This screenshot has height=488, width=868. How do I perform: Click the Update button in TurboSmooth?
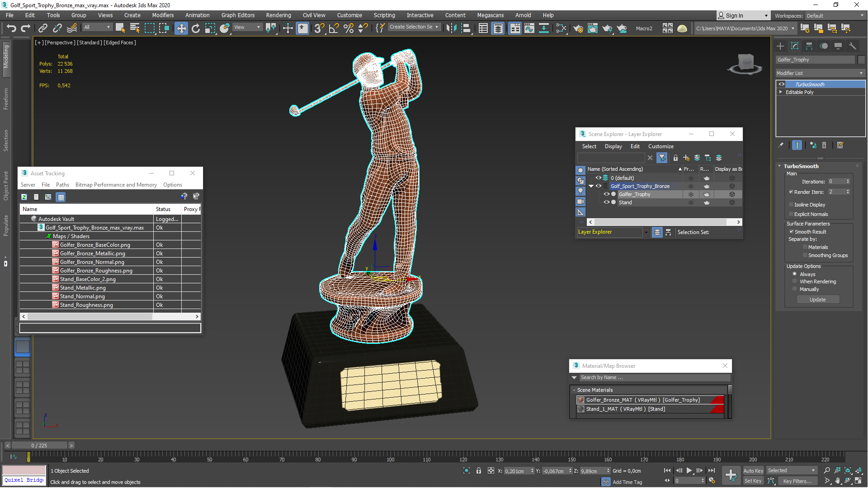817,299
